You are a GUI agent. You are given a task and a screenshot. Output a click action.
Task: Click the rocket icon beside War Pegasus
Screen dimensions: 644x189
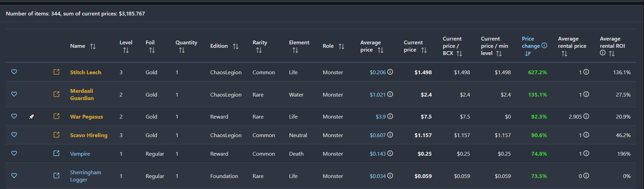pyautogui.click(x=31, y=116)
